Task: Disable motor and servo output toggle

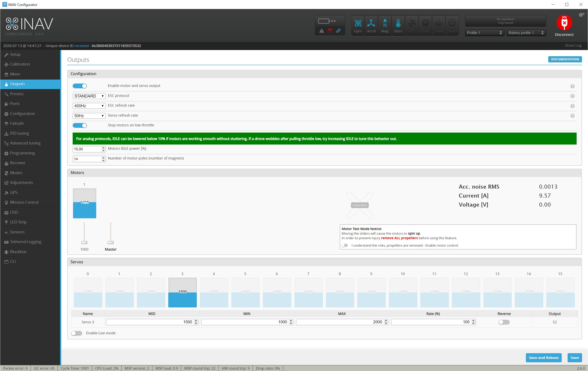Action: [x=80, y=86]
